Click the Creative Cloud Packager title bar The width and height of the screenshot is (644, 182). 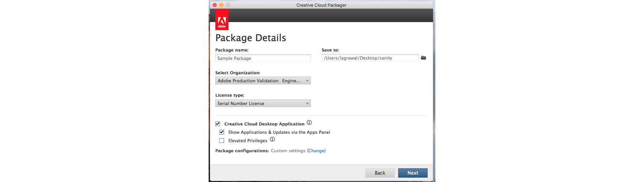click(x=321, y=5)
